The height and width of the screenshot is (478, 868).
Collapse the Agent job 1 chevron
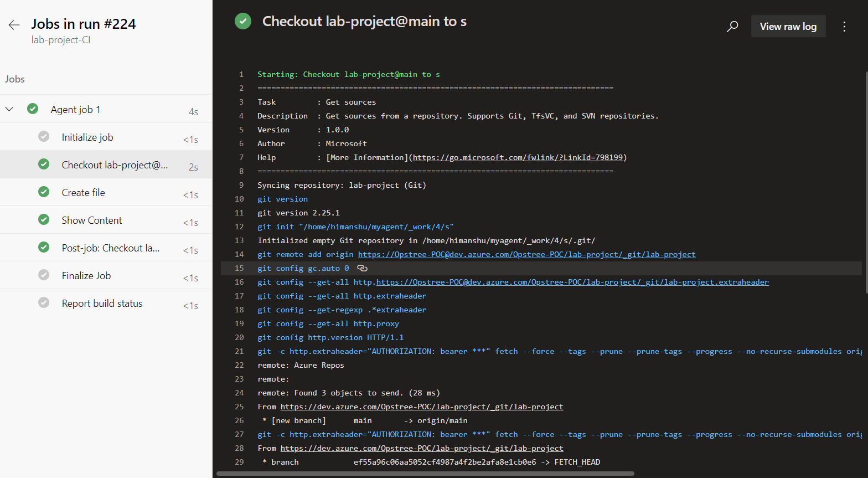[x=9, y=109]
